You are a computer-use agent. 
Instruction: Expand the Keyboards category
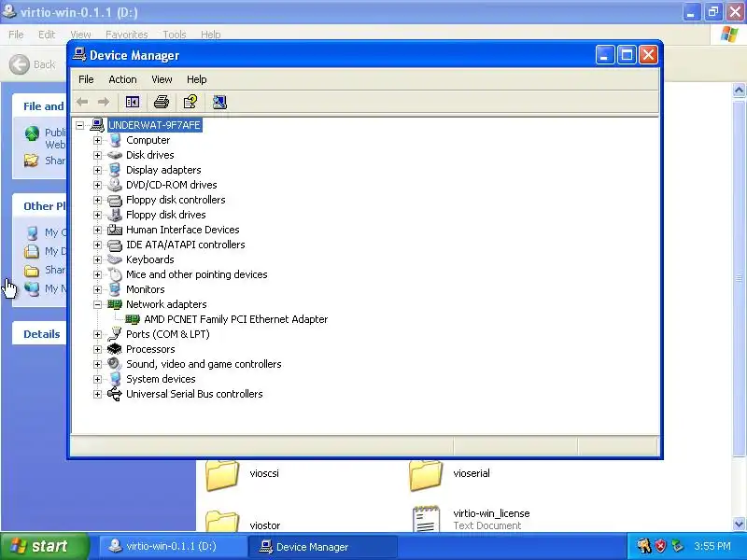[x=98, y=259]
